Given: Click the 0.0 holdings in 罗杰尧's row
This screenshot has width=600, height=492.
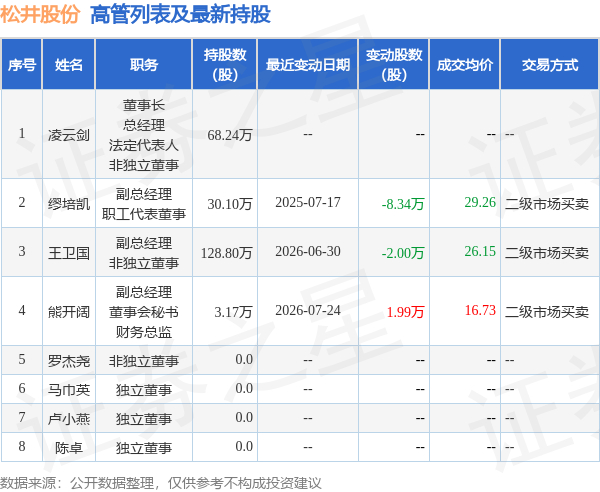Looking at the screenshot, I should coord(244,359).
